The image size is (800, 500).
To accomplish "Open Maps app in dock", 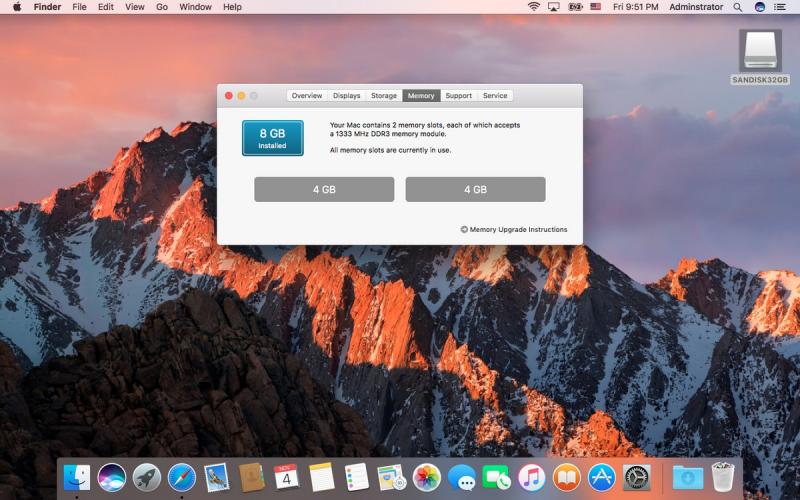I will (391, 478).
